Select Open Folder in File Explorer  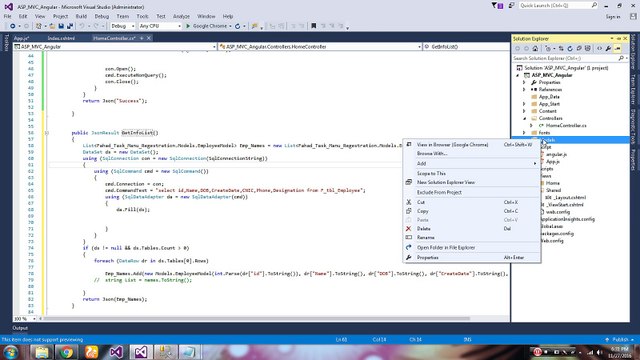point(471,248)
